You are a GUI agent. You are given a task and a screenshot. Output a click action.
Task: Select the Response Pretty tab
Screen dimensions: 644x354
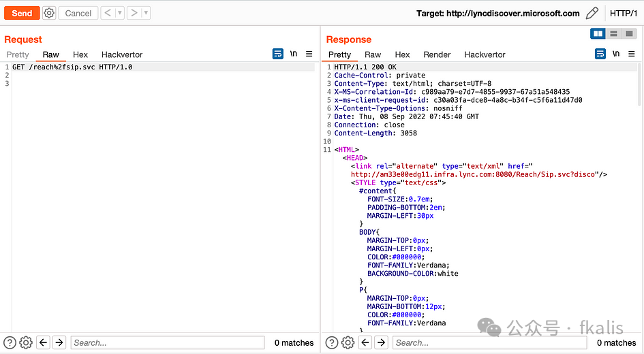tap(339, 54)
